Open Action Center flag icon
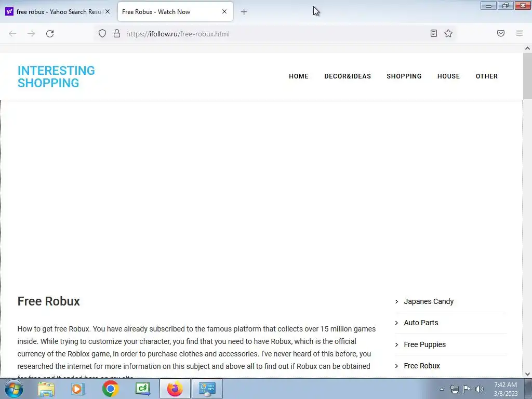 pyautogui.click(x=467, y=389)
